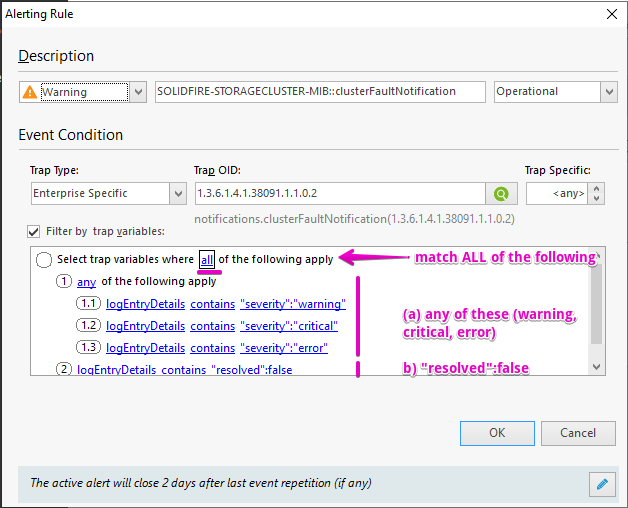Close the Alerting Rule dialog
The height and width of the screenshot is (508, 628).
pos(612,14)
